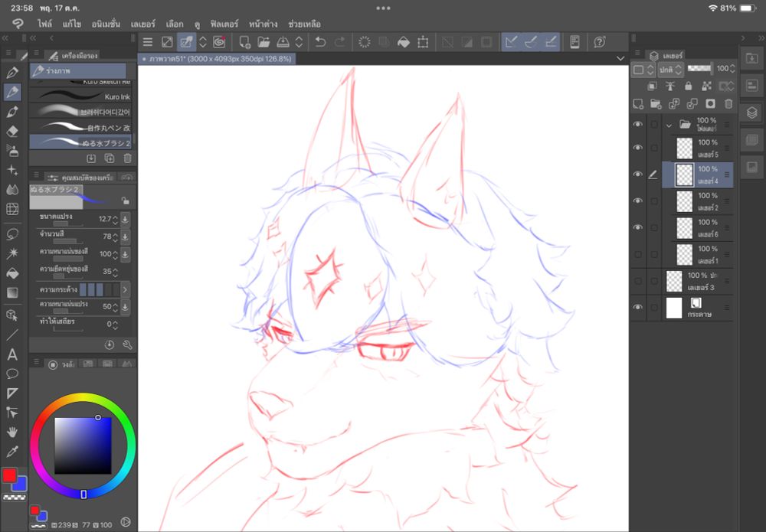Click the red foreground color swatch
The image size is (766, 532).
[x=9, y=475]
